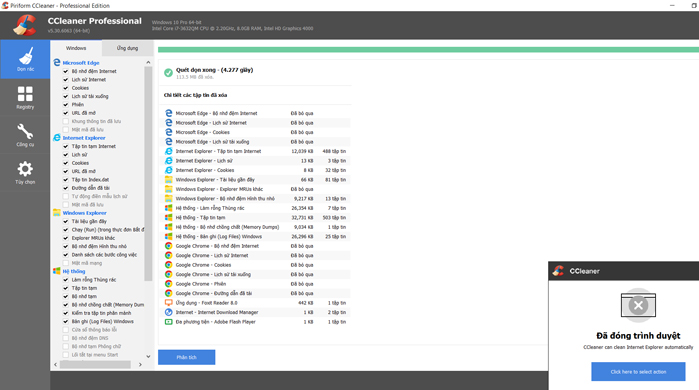
Task: Click the green checkmark completion icon
Action: click(x=168, y=73)
